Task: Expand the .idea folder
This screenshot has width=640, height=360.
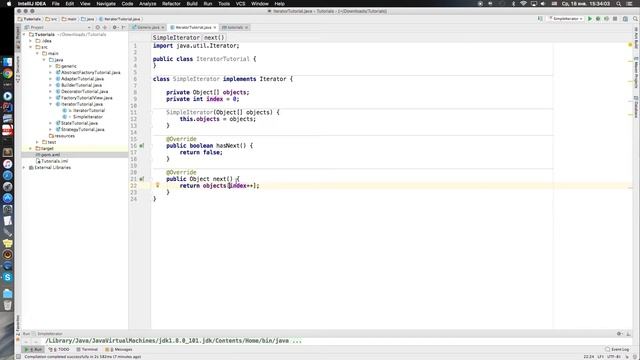Action: tap(31, 41)
